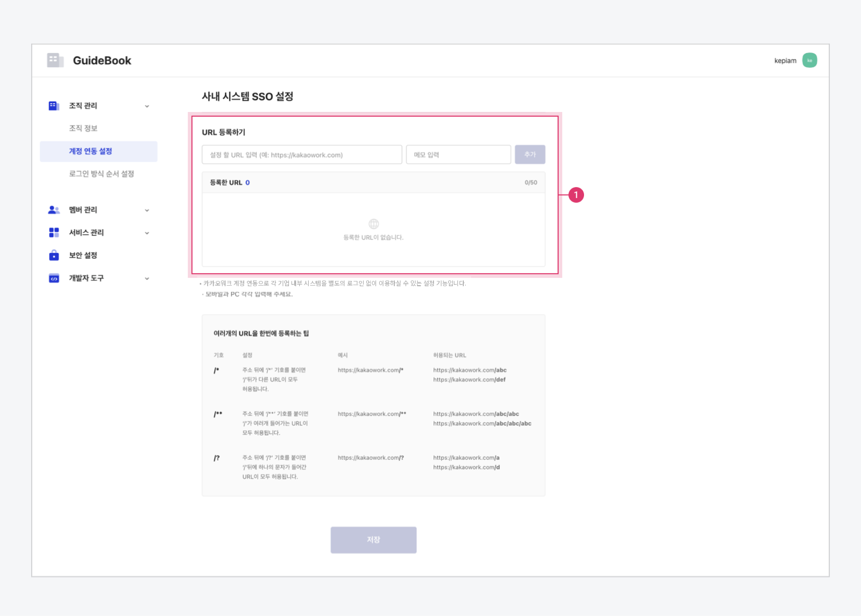
Task: Click allowed URL https://kakaowork.com/d
Action: (x=466, y=467)
